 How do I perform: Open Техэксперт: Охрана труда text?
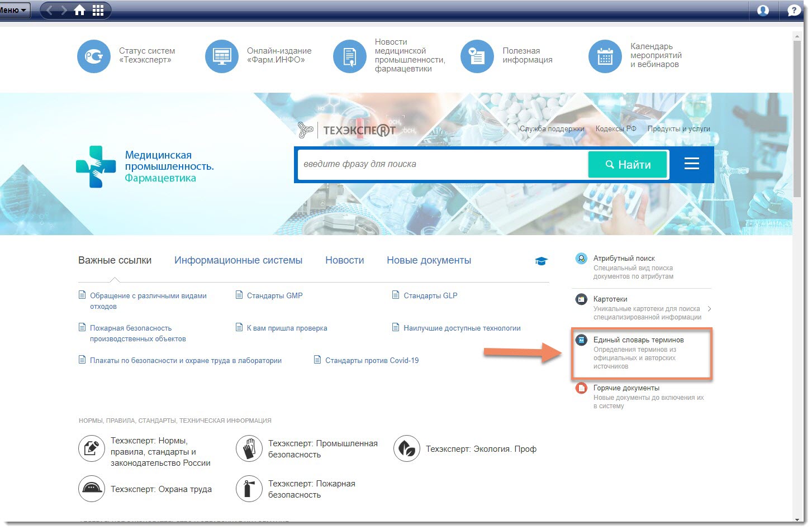161,489
